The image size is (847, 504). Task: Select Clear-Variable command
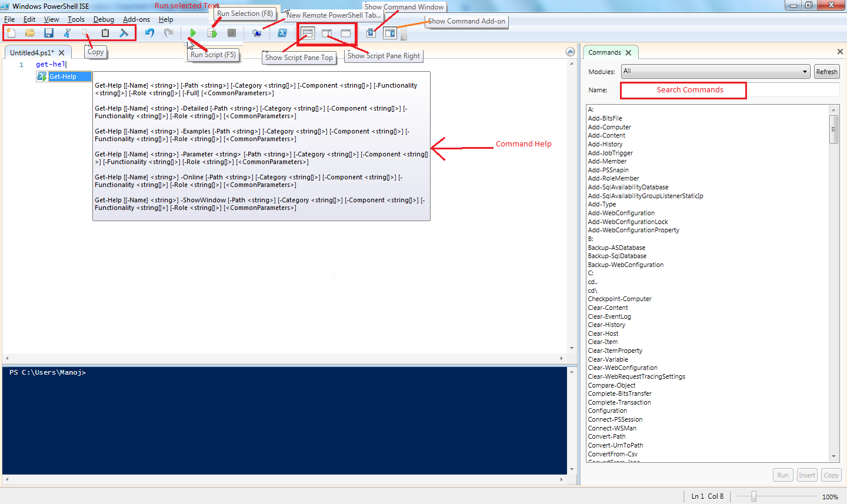tap(608, 359)
